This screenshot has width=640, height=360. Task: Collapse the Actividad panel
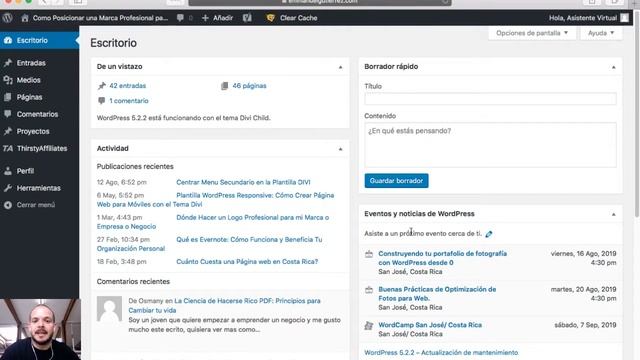tap(340, 149)
